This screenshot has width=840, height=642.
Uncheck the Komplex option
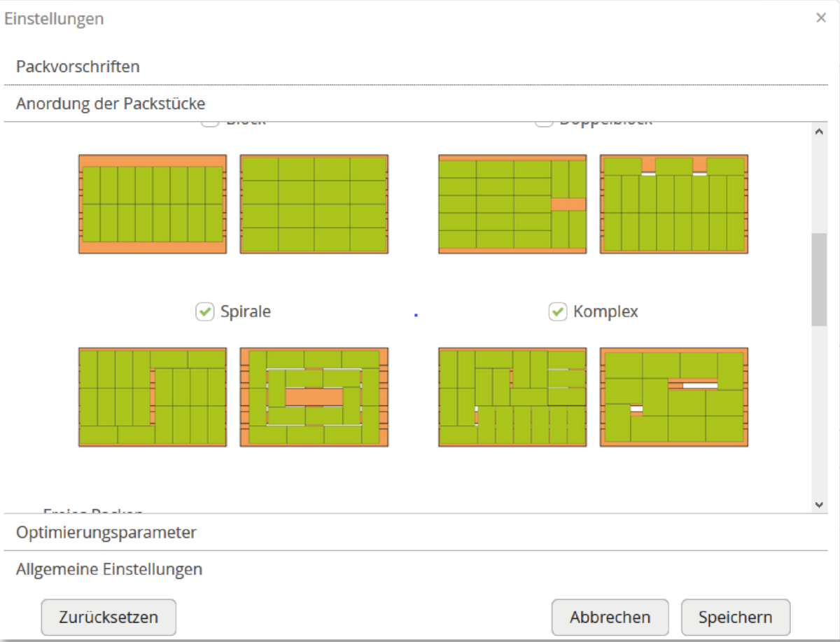coord(557,312)
